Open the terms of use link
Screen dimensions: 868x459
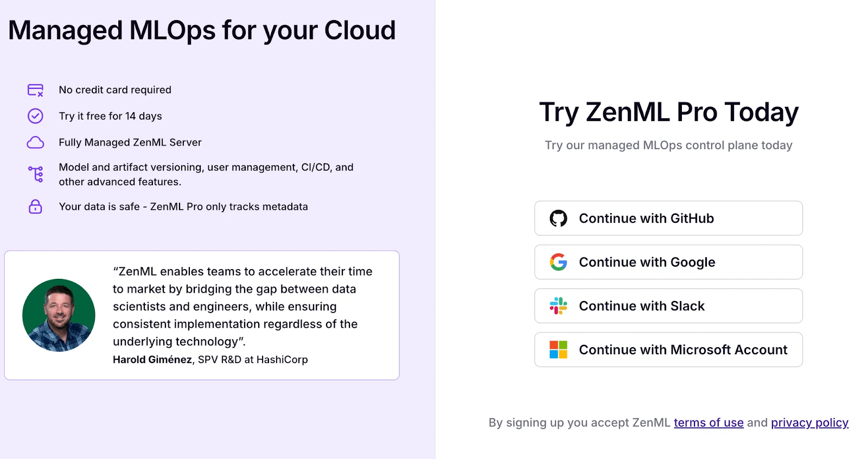[x=709, y=423]
